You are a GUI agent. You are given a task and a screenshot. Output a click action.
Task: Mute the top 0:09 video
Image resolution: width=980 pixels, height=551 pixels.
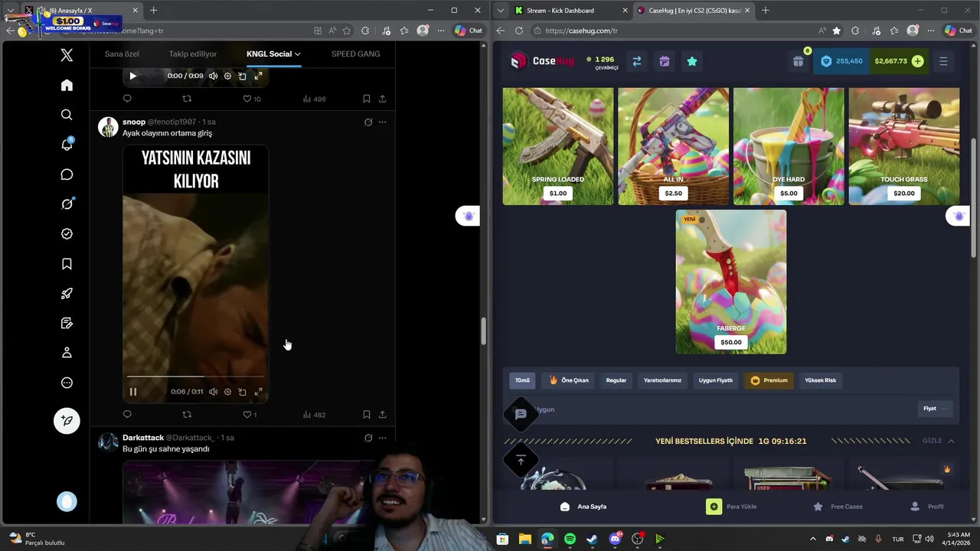213,76
